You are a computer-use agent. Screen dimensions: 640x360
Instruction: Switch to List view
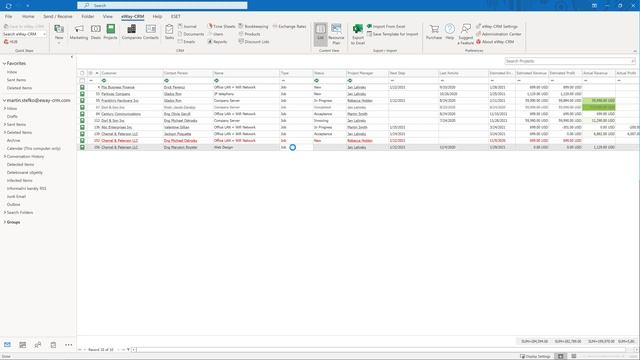[321, 33]
